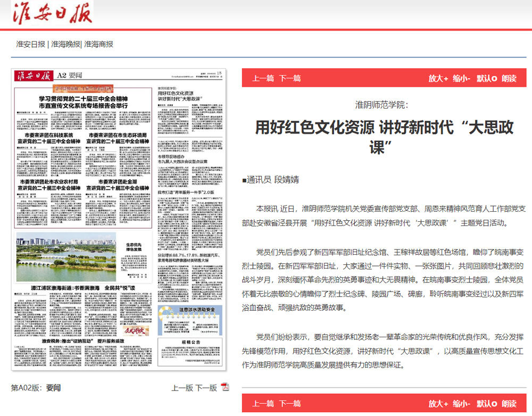532x416 pixels.
Task: Click the label 第A02版:要闻
Action: (36, 388)
